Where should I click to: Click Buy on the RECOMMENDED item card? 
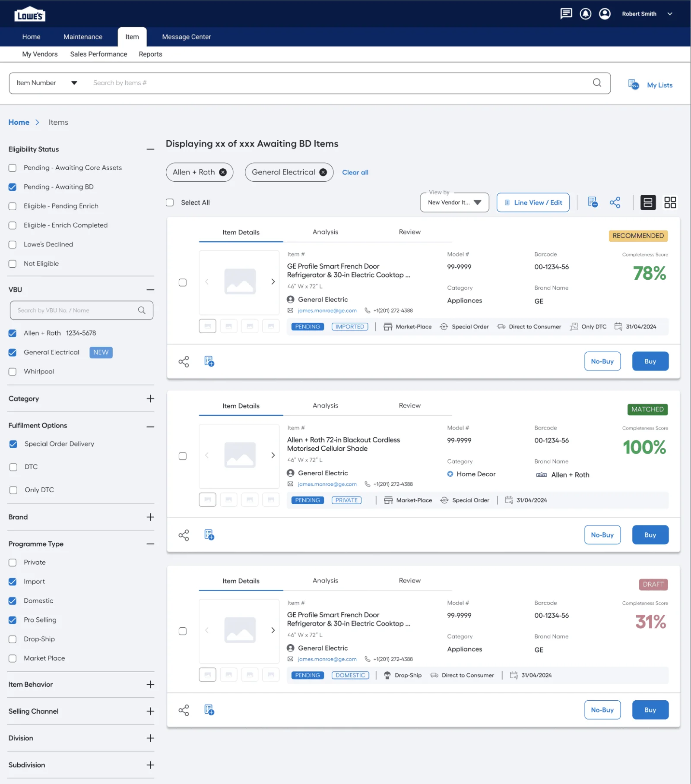tap(650, 361)
